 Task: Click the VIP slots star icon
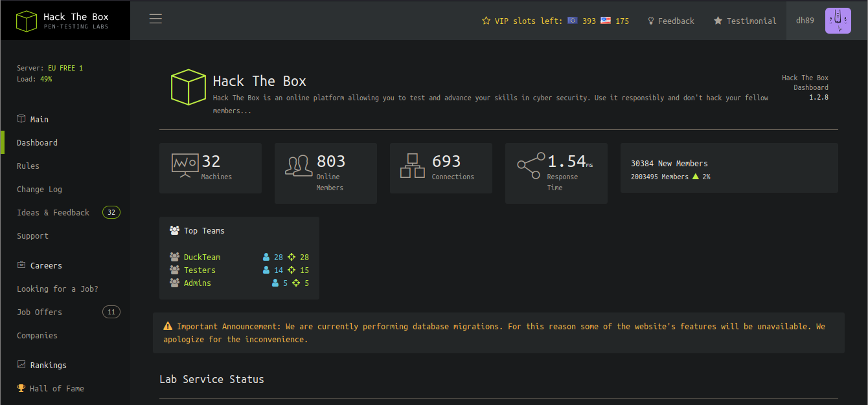[x=486, y=21]
